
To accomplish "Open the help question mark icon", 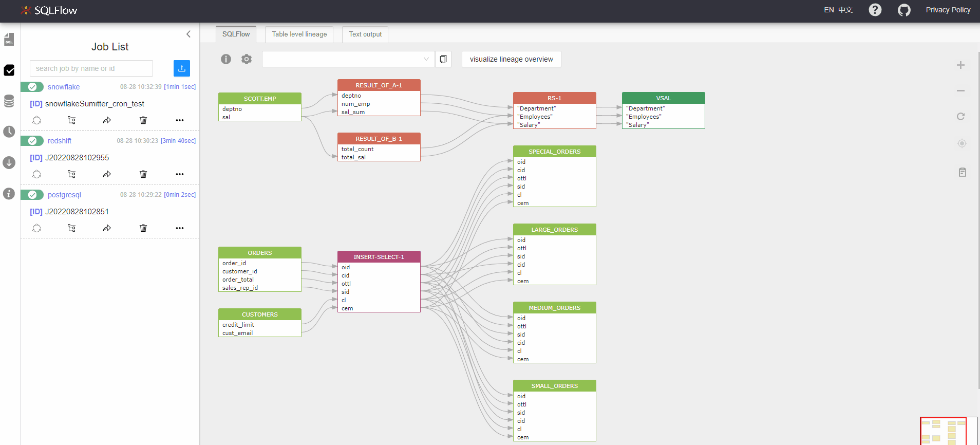I will 875,10.
